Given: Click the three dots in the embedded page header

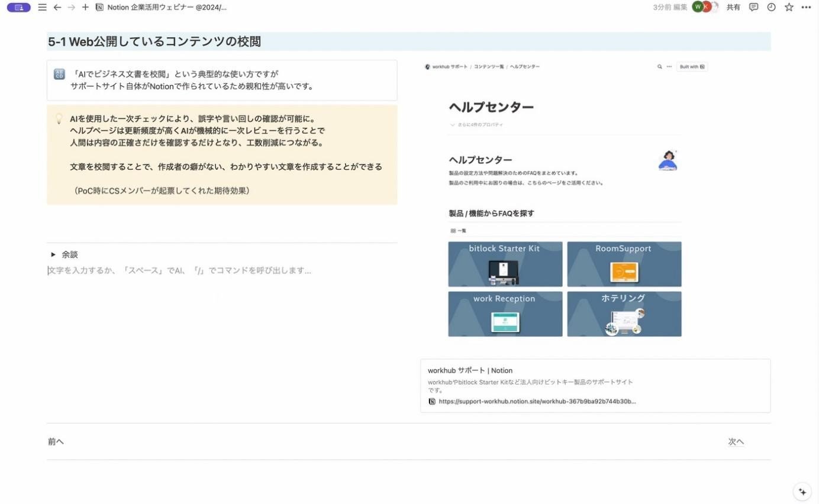Looking at the screenshot, I should (x=669, y=67).
